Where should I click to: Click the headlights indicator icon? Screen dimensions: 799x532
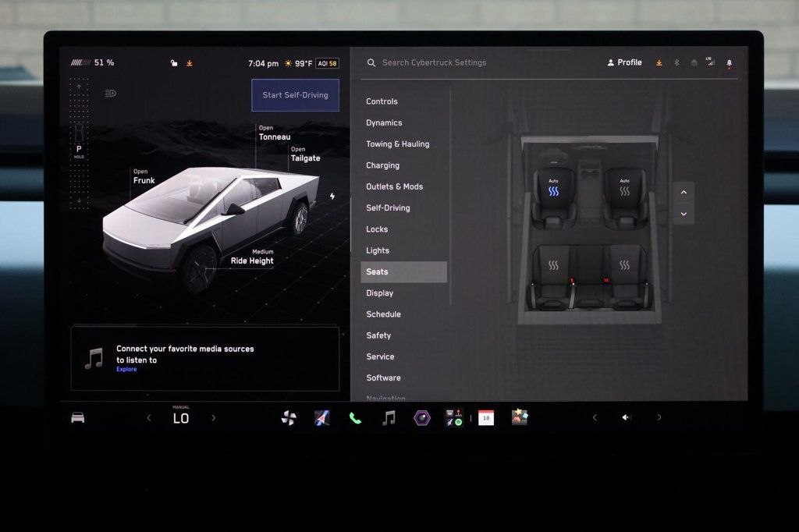click(111, 94)
